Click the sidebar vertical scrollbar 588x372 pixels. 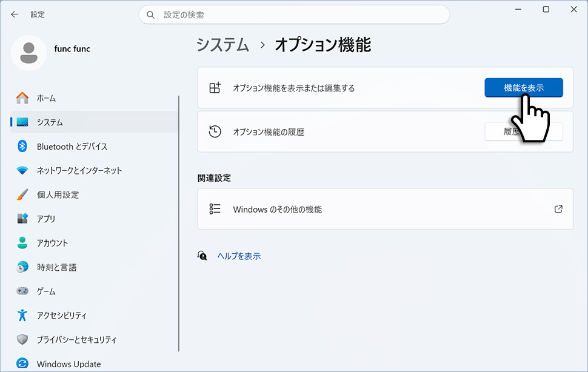coord(178,224)
